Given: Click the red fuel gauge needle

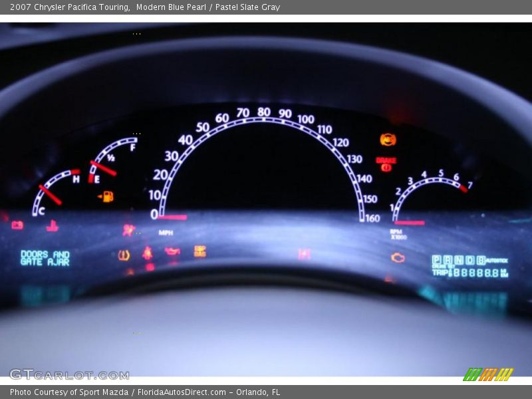Looking at the screenshot, I should (x=104, y=168).
